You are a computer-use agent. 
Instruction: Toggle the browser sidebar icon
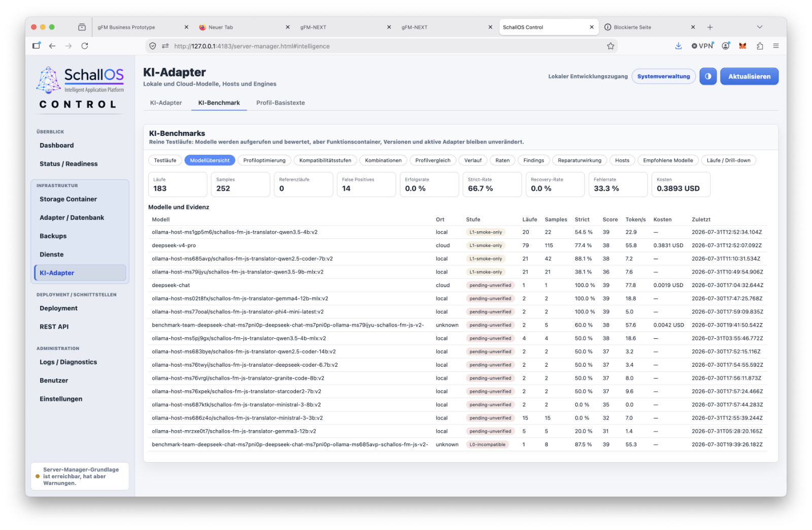tap(36, 46)
